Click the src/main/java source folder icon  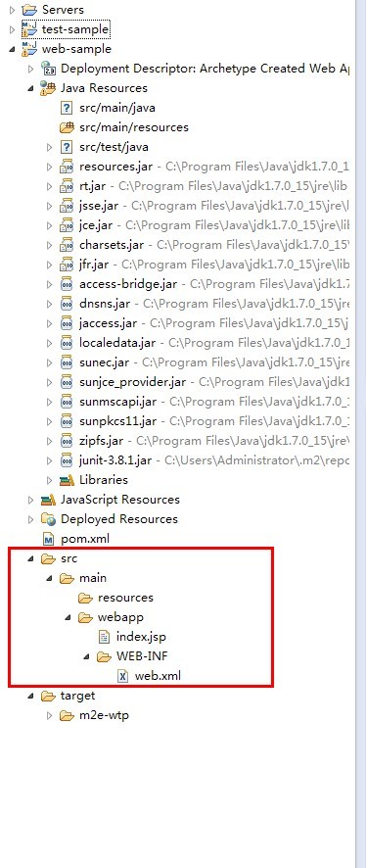click(x=67, y=108)
